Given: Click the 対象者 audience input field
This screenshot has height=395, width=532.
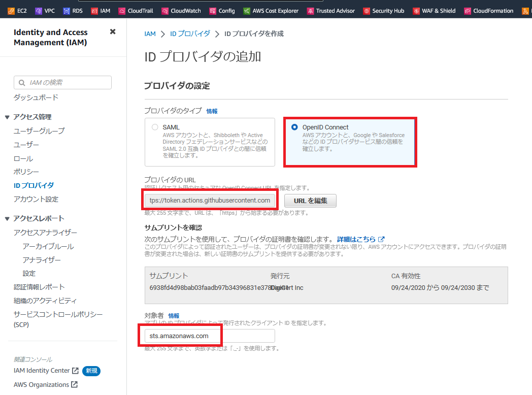Looking at the screenshot, I should (210, 336).
